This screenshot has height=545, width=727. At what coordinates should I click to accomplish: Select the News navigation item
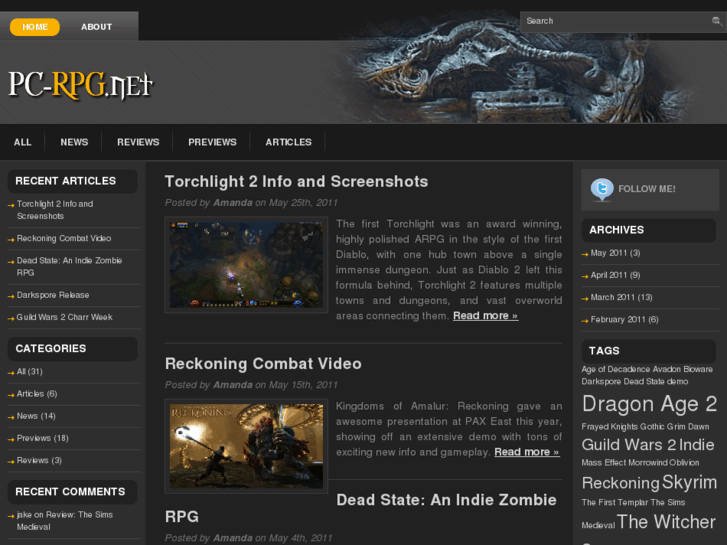(x=74, y=142)
